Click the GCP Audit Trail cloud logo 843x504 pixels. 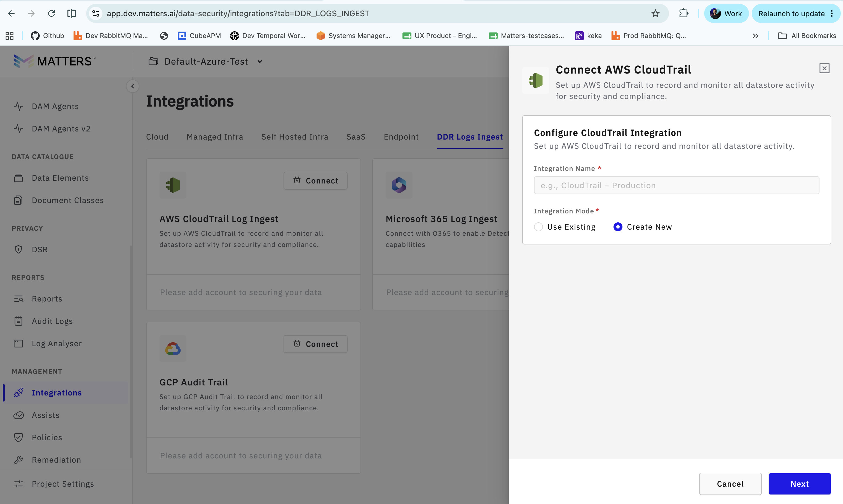point(173,349)
